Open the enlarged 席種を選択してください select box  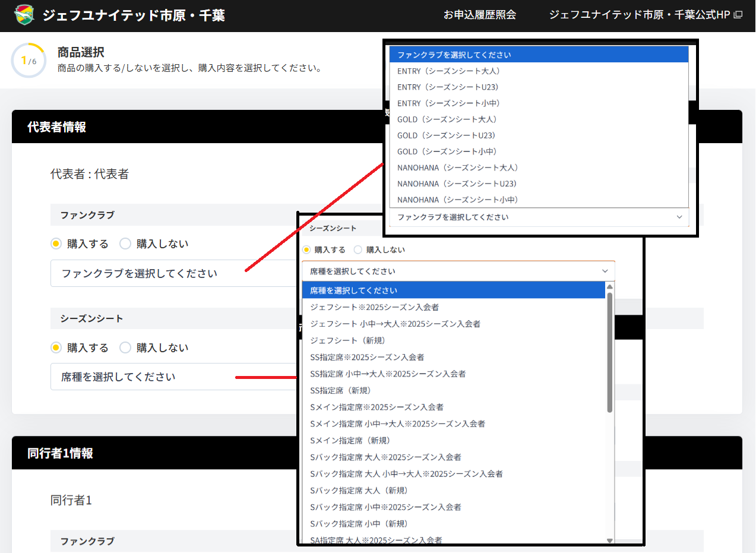[458, 271]
